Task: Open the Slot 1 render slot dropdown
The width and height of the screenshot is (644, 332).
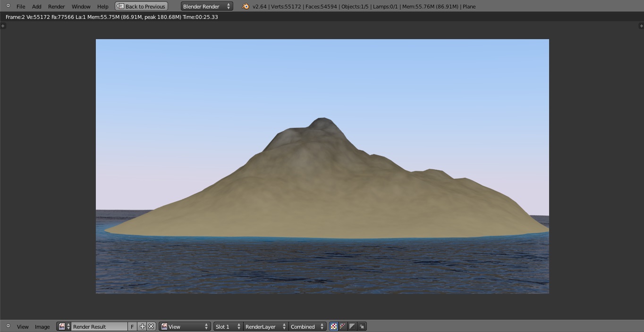Action: pyautogui.click(x=227, y=326)
